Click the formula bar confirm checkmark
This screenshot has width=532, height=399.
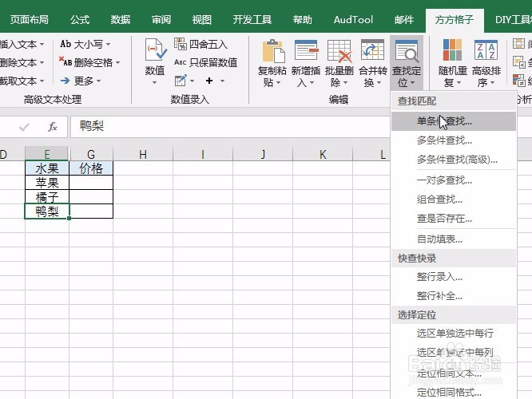tap(24, 127)
